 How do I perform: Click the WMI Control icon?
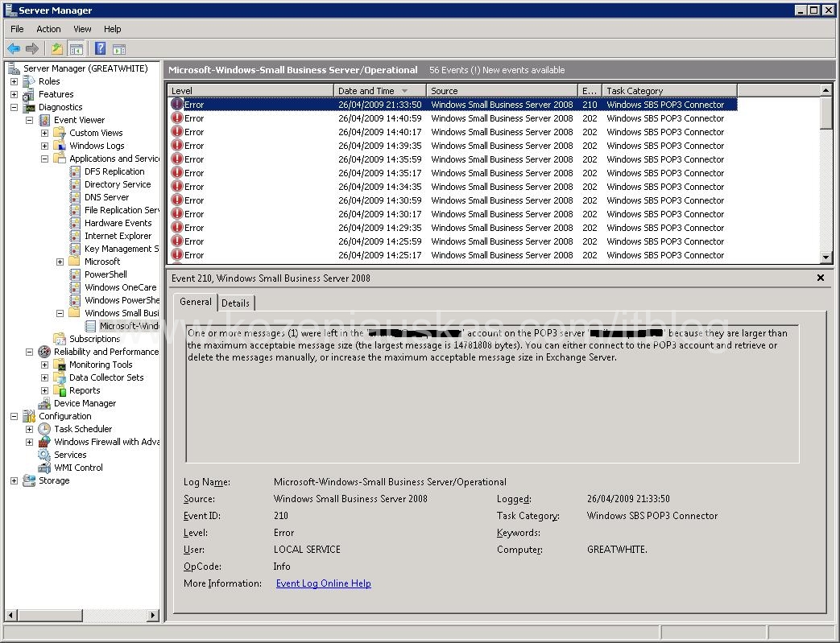coord(44,468)
